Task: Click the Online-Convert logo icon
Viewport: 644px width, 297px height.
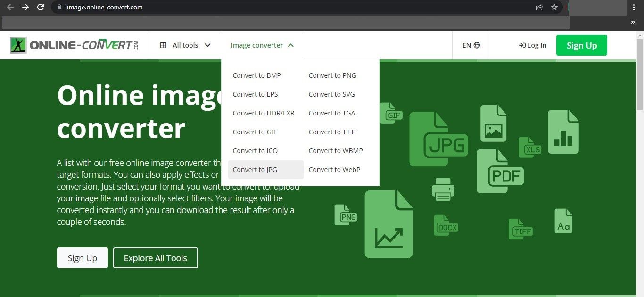Action: [x=18, y=45]
